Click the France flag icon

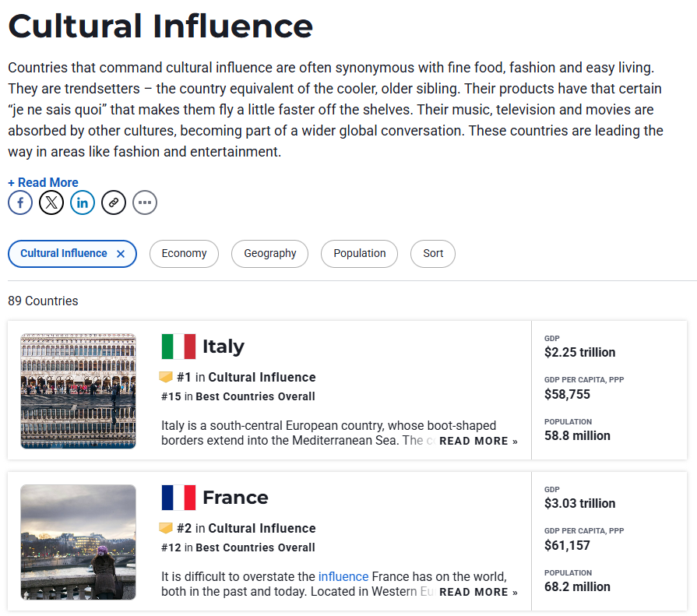178,498
